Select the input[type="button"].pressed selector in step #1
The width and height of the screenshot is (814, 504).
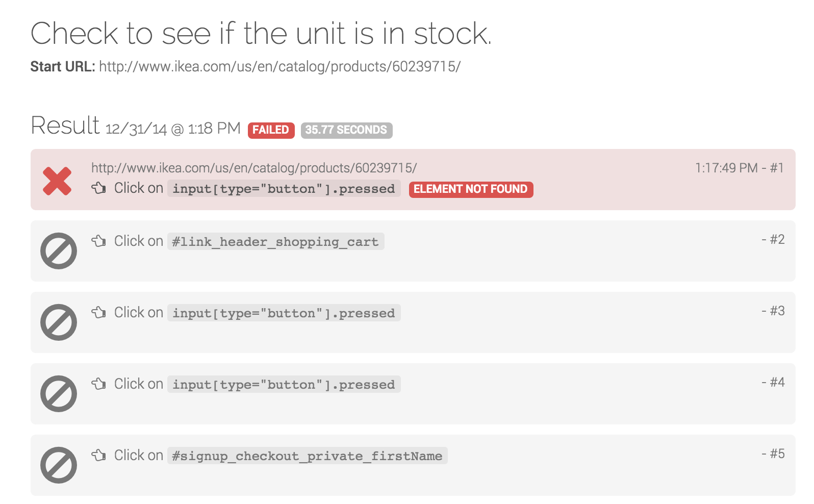(284, 188)
